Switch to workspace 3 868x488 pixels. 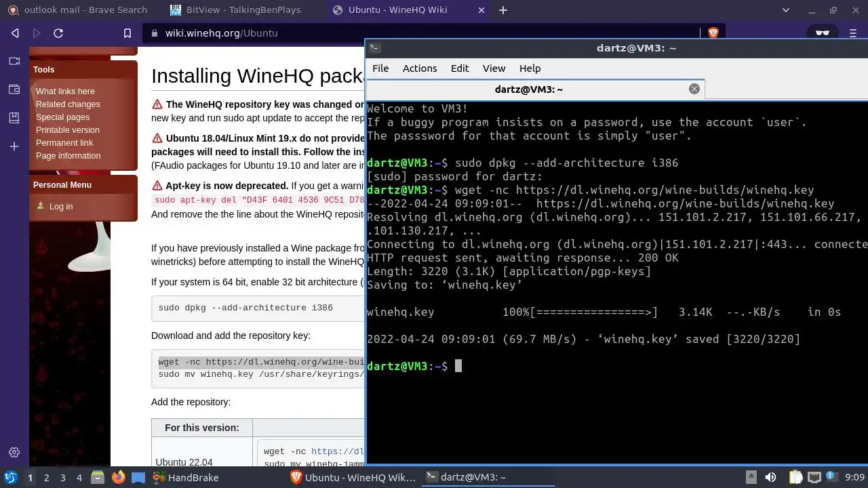pyautogui.click(x=62, y=477)
